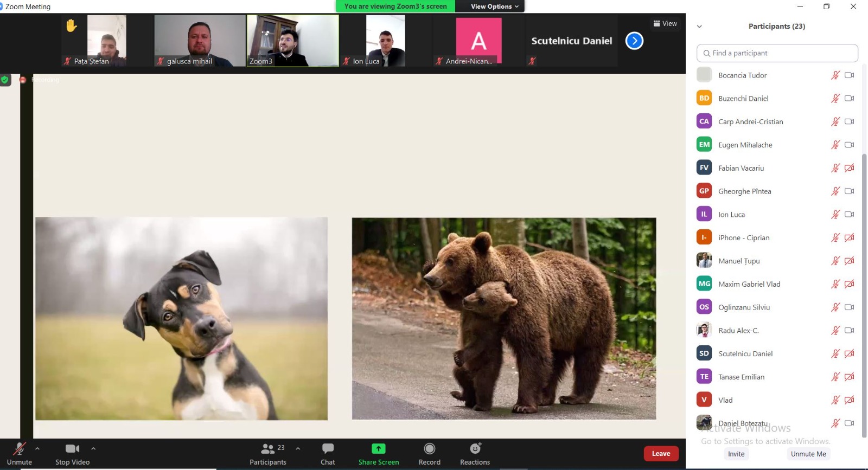Click the Invite button

pyautogui.click(x=736, y=454)
